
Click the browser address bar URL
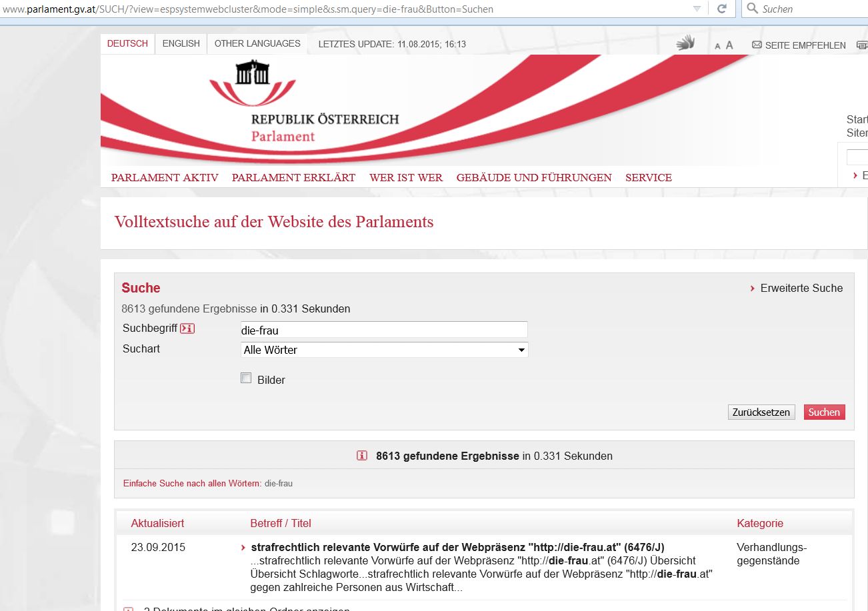[248, 9]
